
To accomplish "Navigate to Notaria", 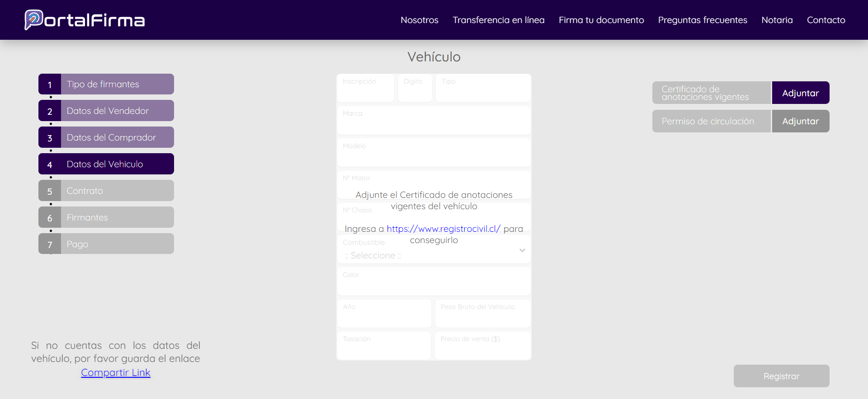I will [777, 20].
